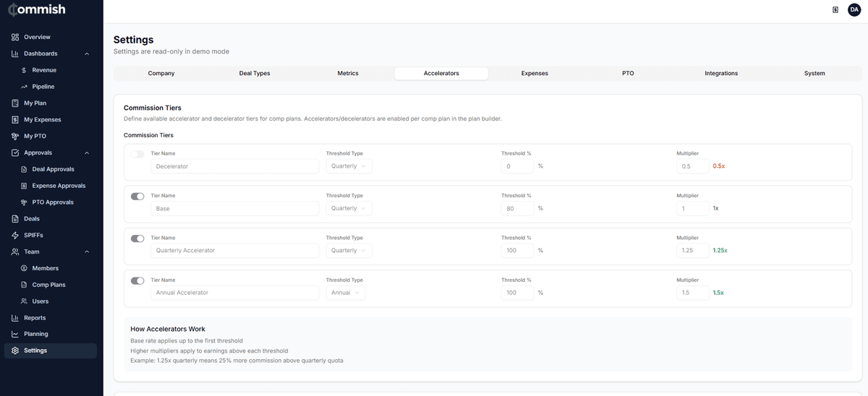Switch to the System tab
The image size is (868, 396).
(x=814, y=73)
